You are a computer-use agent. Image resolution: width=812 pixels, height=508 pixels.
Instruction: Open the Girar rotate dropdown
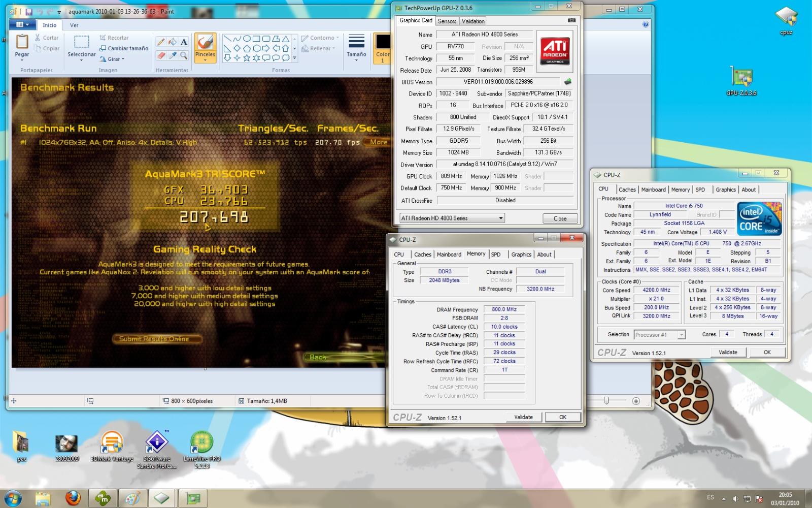[x=112, y=59]
